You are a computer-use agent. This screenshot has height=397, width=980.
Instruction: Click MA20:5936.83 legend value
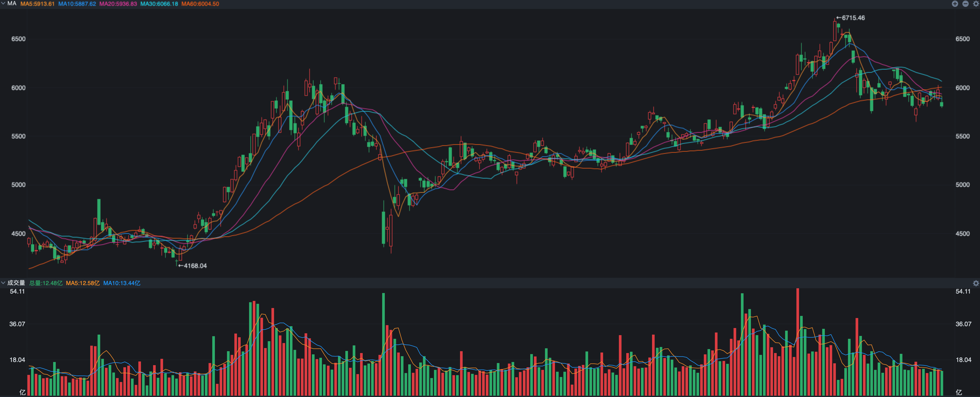tap(118, 4)
